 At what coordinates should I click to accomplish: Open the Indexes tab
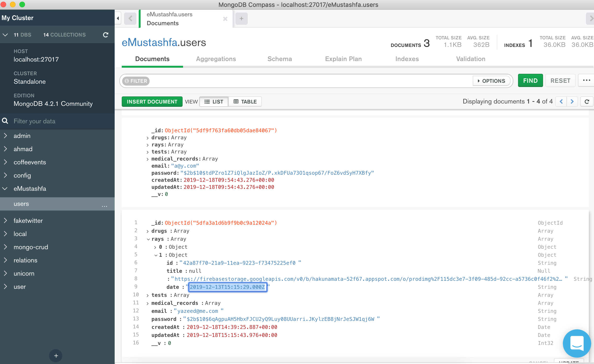(x=407, y=59)
